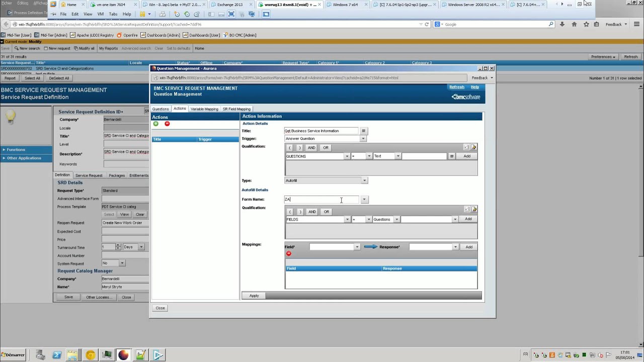This screenshot has width=644, height=362.
Task: Click open parenthesis button in upper Qualification
Action: click(290, 148)
